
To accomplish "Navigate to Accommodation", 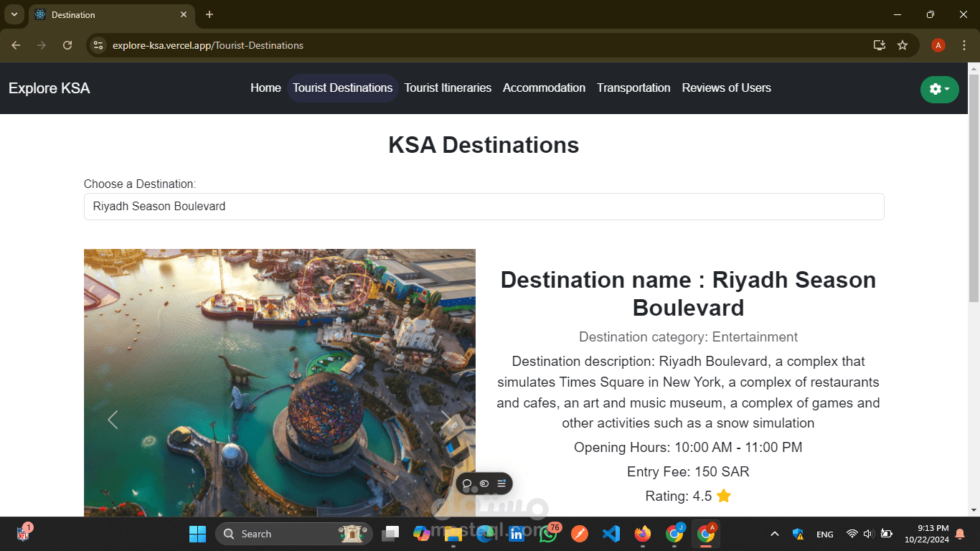I will pos(544,88).
